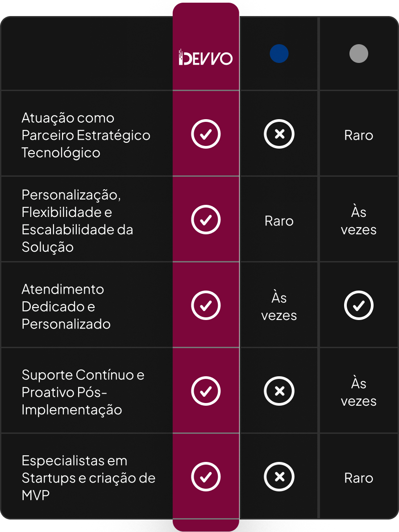399x532 pixels.
Task: Click the X icon in Especialistas em Startups row
Action: (279, 477)
